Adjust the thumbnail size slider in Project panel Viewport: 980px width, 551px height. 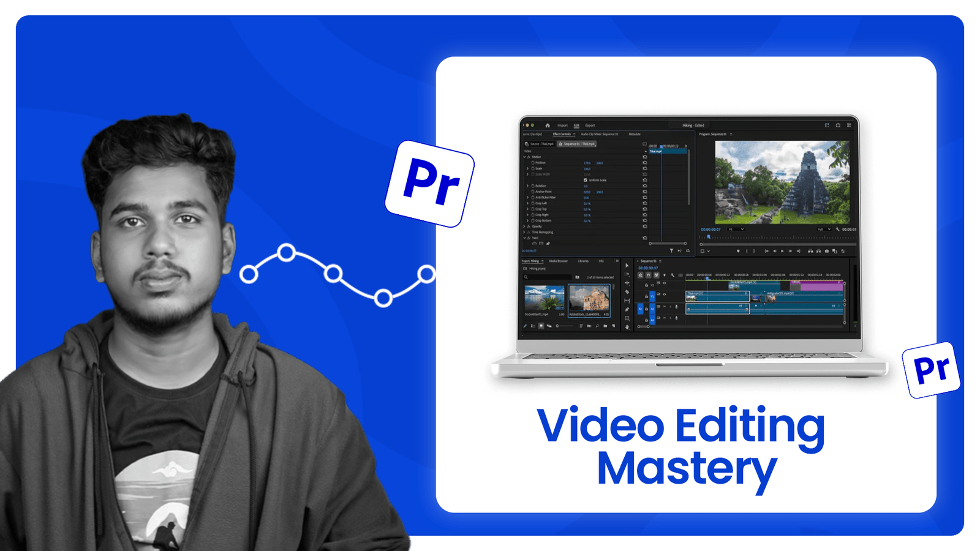point(564,326)
